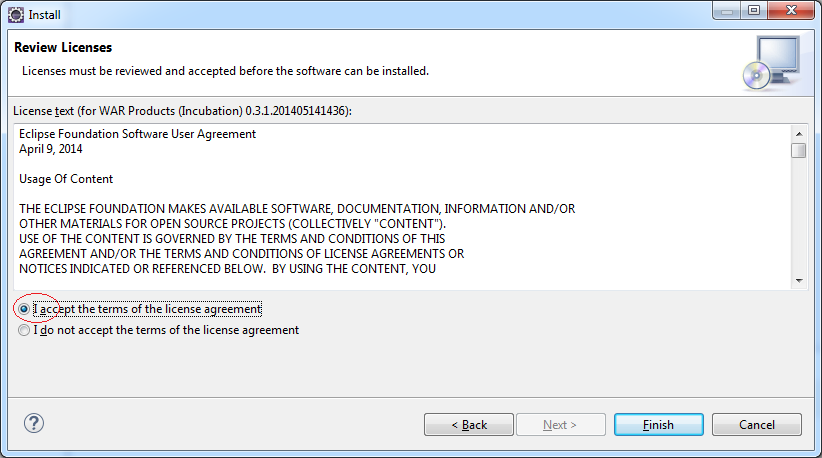
Task: Click the license scrollbar thumb
Action: [x=799, y=150]
